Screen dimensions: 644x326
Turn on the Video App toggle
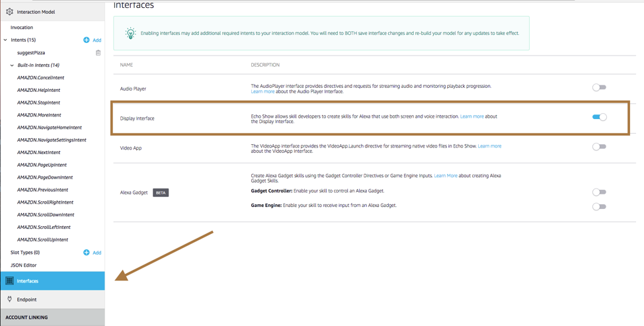point(599,147)
